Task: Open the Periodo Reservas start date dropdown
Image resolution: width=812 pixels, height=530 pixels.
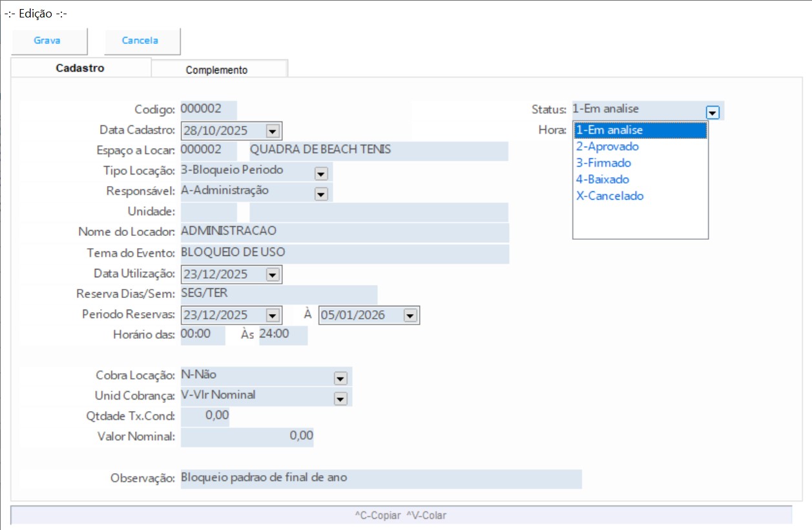Action: point(272,315)
